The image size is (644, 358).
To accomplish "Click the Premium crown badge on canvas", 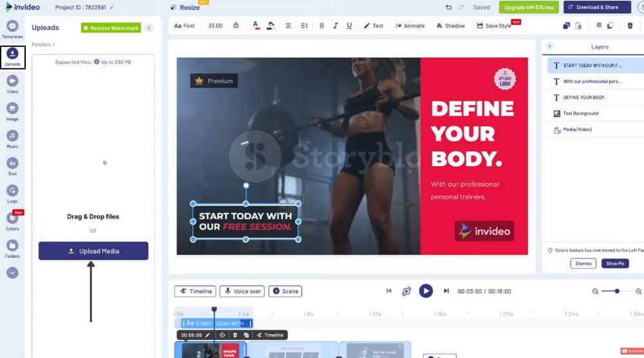I will (214, 81).
